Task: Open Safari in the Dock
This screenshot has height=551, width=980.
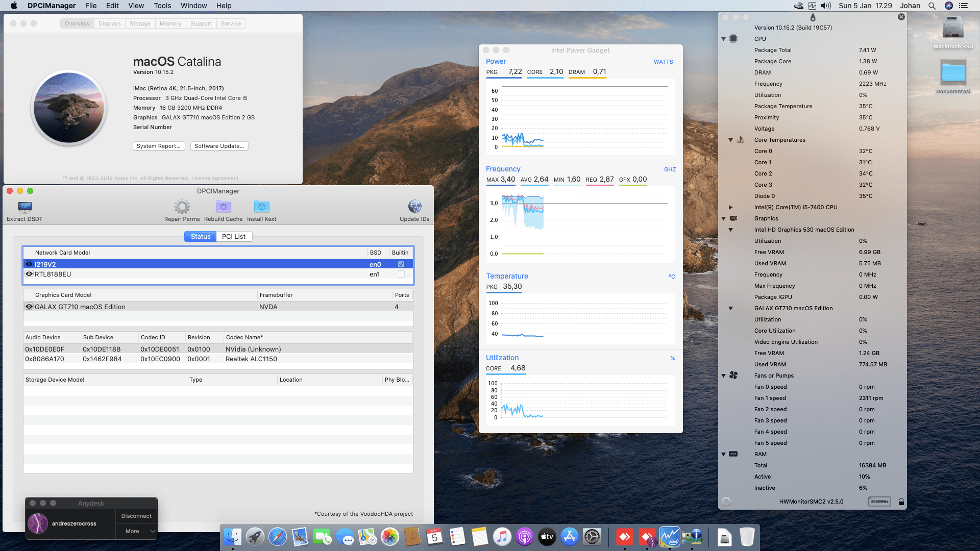Action: [277, 537]
